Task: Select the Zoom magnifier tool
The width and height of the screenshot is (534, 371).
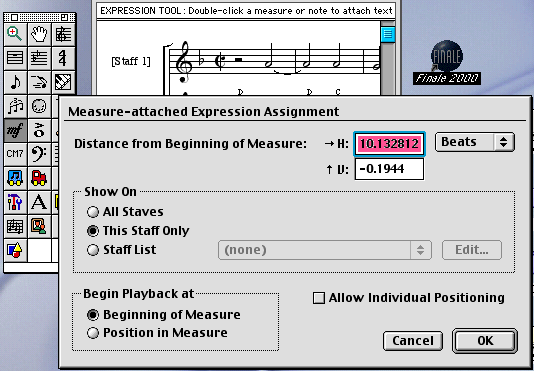Action: click(x=15, y=34)
